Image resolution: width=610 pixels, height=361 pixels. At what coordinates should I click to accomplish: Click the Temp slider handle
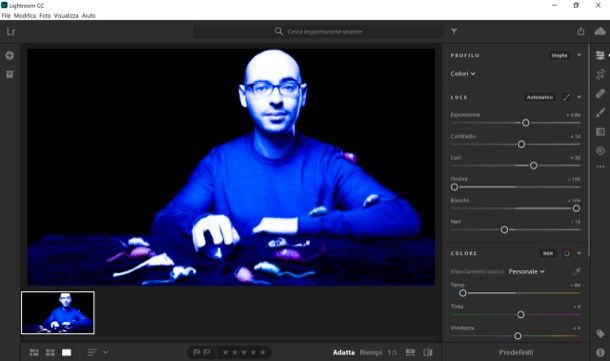[463, 293]
